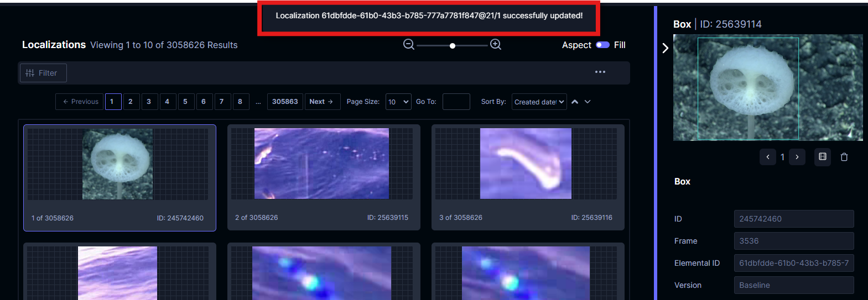868x300 pixels.
Task: Open the Filter button
Action: point(43,73)
